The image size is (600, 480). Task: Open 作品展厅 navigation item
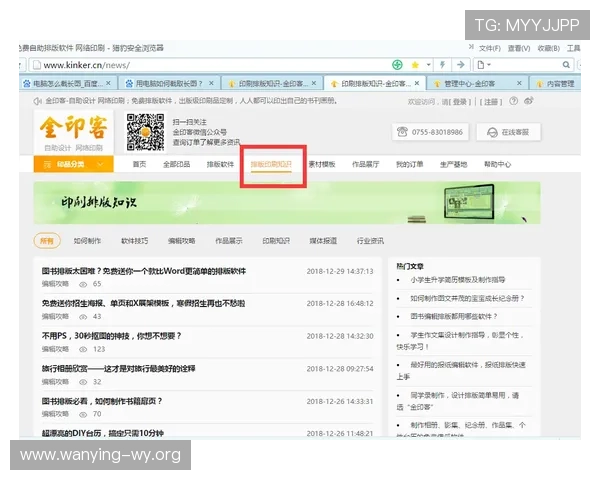click(x=365, y=164)
